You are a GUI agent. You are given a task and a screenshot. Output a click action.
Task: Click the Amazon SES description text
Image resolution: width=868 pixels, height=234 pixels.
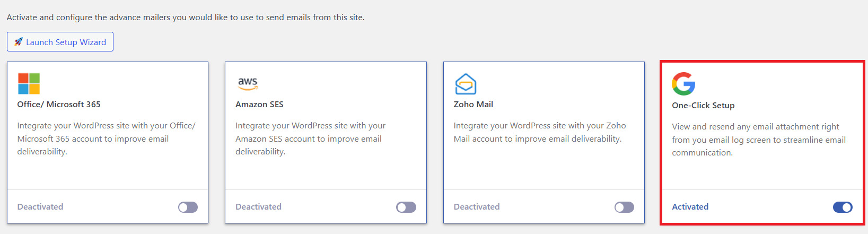pyautogui.click(x=310, y=138)
